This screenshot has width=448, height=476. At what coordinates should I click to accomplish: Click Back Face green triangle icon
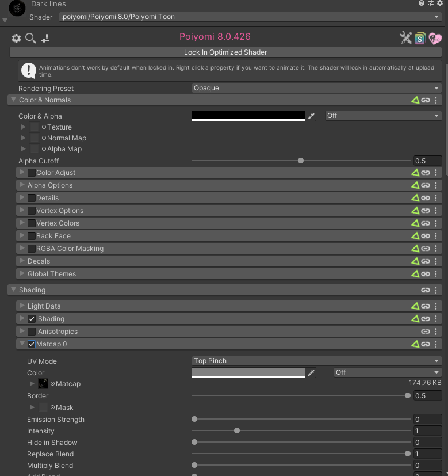(x=415, y=236)
